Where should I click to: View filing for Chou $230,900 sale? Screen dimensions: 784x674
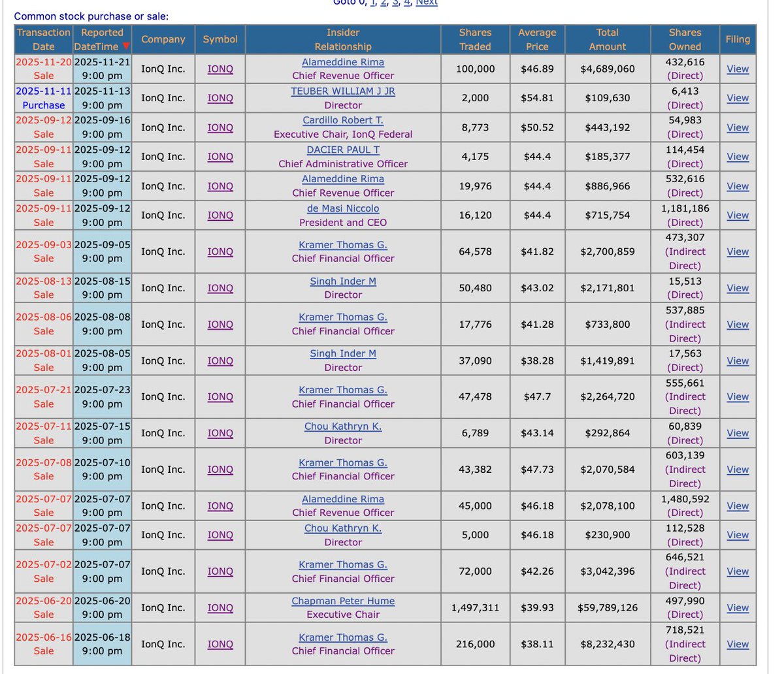[738, 535]
